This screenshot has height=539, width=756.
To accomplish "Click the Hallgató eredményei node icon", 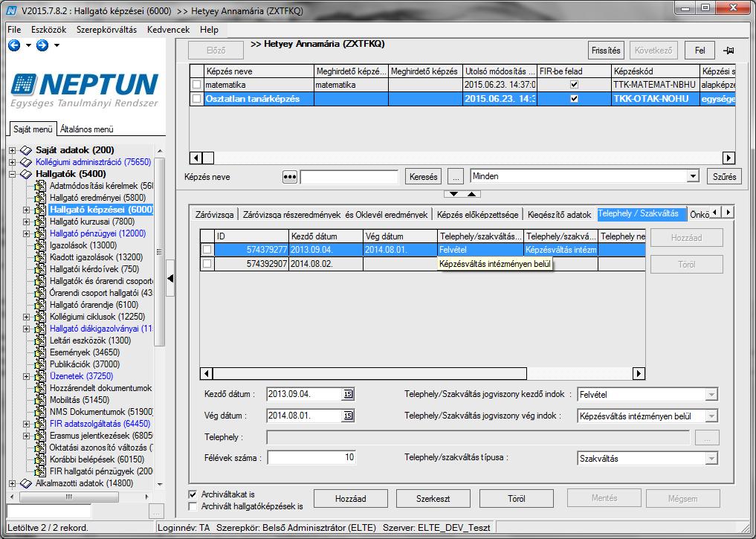I will tap(40, 198).
